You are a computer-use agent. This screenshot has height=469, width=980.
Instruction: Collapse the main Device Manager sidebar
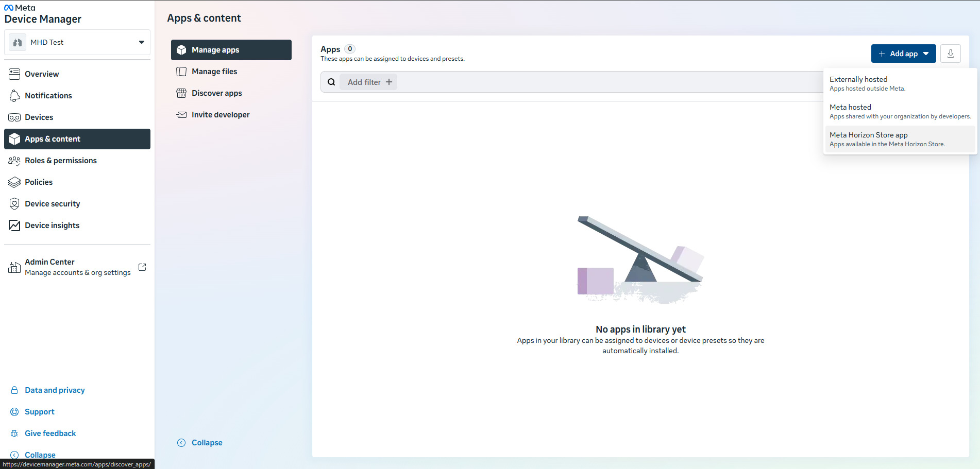[x=33, y=455]
